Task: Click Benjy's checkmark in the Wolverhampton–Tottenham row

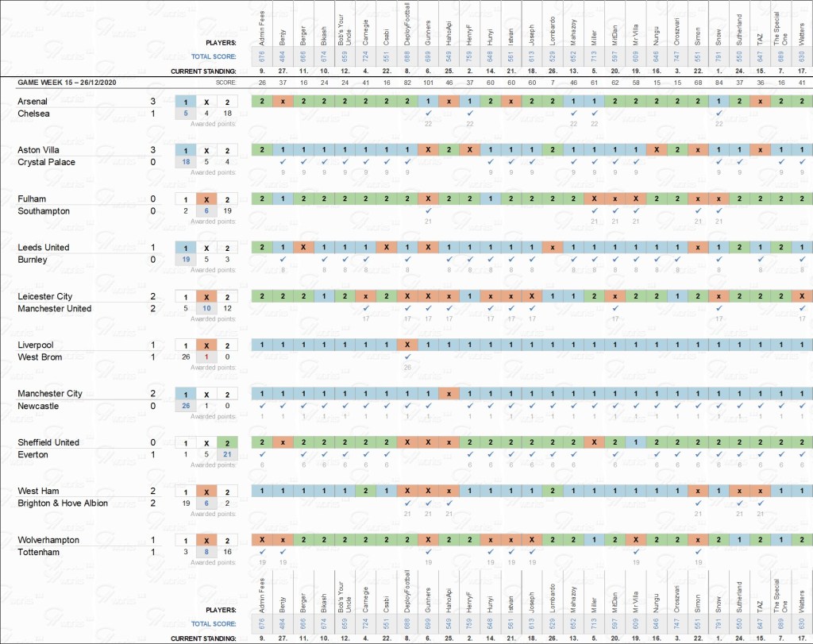Action: pyautogui.click(x=283, y=552)
